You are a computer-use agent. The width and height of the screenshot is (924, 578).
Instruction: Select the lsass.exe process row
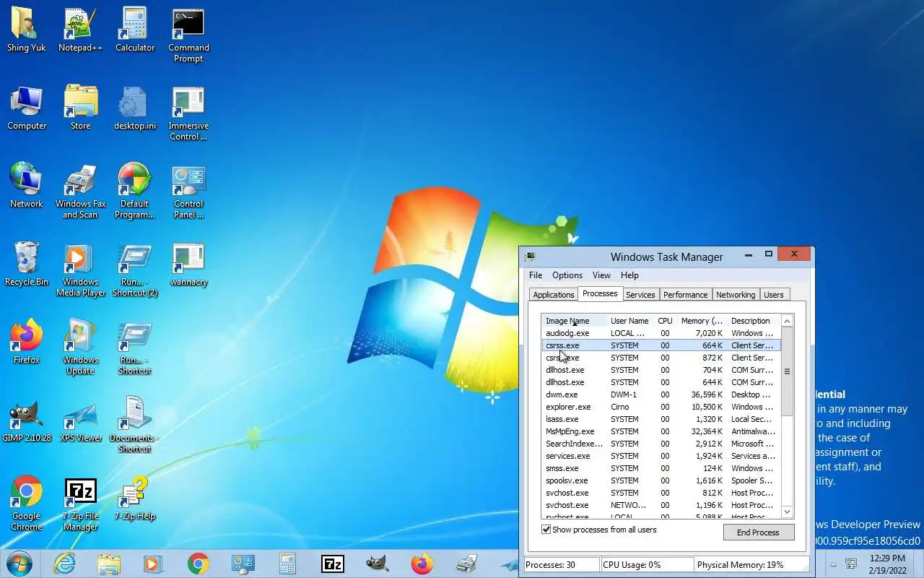[661, 419]
